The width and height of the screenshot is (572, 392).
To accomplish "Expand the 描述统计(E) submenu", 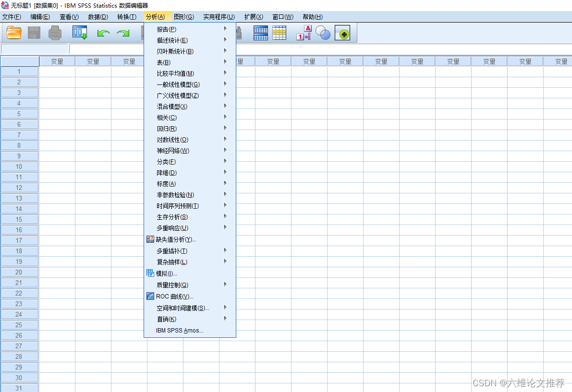I will pyautogui.click(x=190, y=40).
